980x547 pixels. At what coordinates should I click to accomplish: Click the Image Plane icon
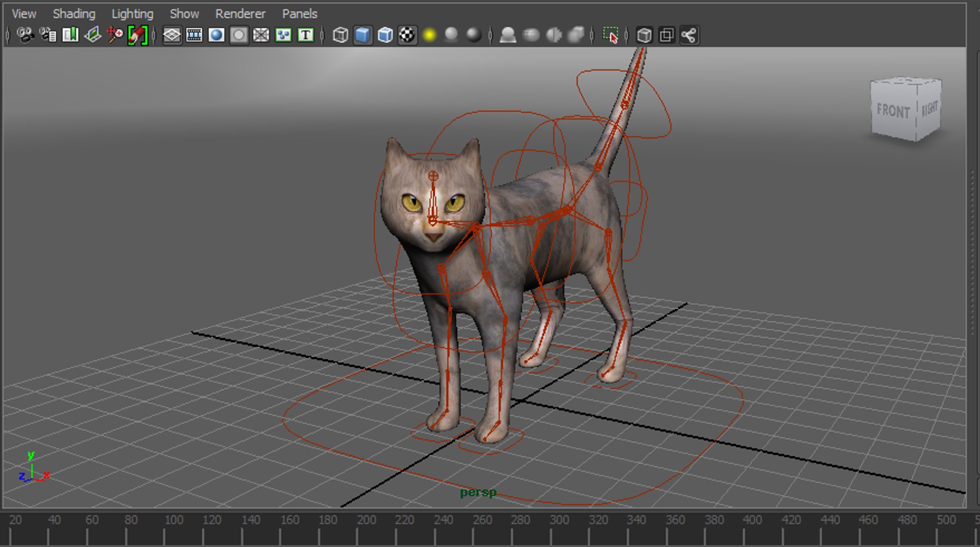[93, 35]
